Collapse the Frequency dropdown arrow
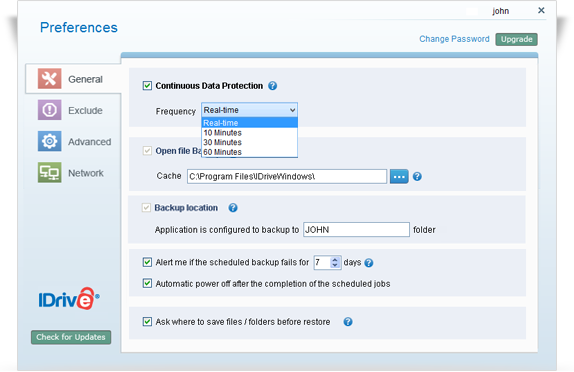This screenshot has width=574, height=372. tap(292, 110)
